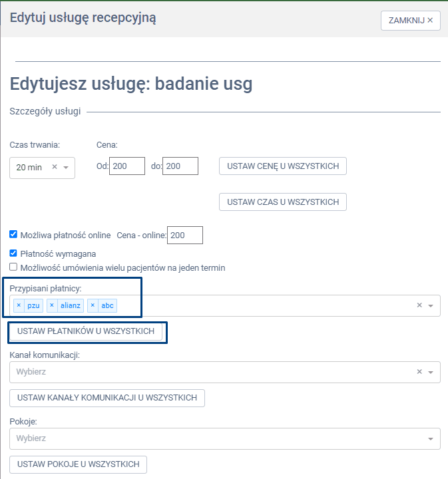Click USTAW POKOJE U WSZYSTKICH button

pyautogui.click(x=78, y=464)
